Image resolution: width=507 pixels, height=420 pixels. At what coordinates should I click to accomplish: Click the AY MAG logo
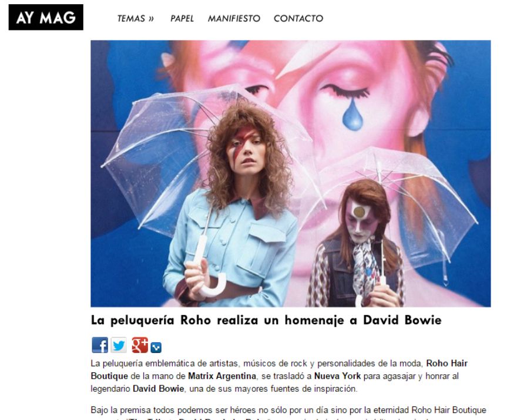(x=46, y=17)
